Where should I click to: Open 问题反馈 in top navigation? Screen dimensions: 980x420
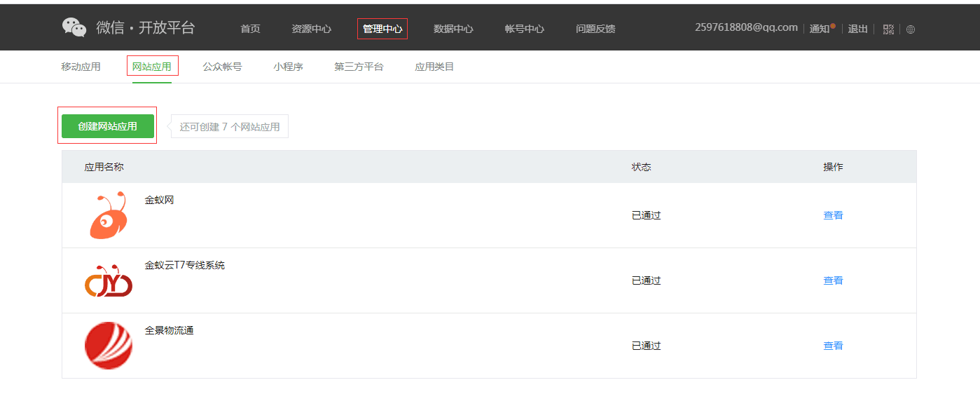(x=595, y=29)
